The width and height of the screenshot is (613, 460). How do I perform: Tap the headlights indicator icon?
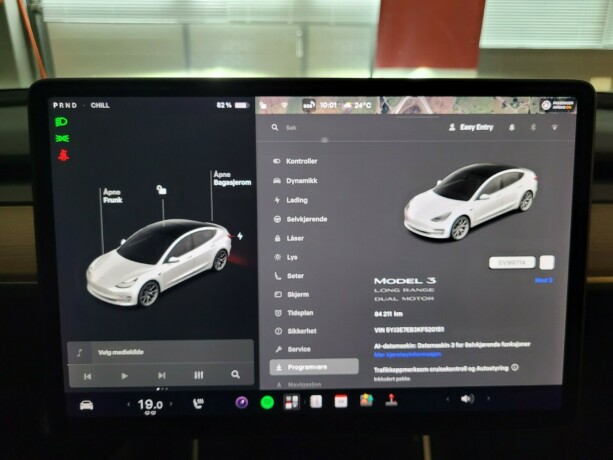[62, 122]
